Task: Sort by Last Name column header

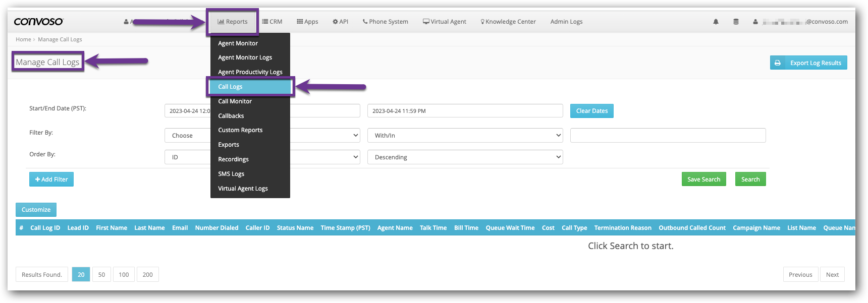Action: [150, 228]
